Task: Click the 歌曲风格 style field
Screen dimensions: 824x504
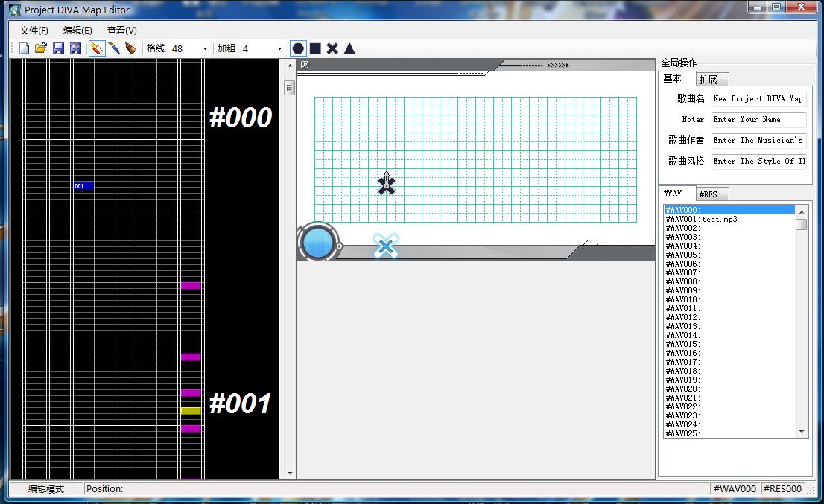Action: 758,161
